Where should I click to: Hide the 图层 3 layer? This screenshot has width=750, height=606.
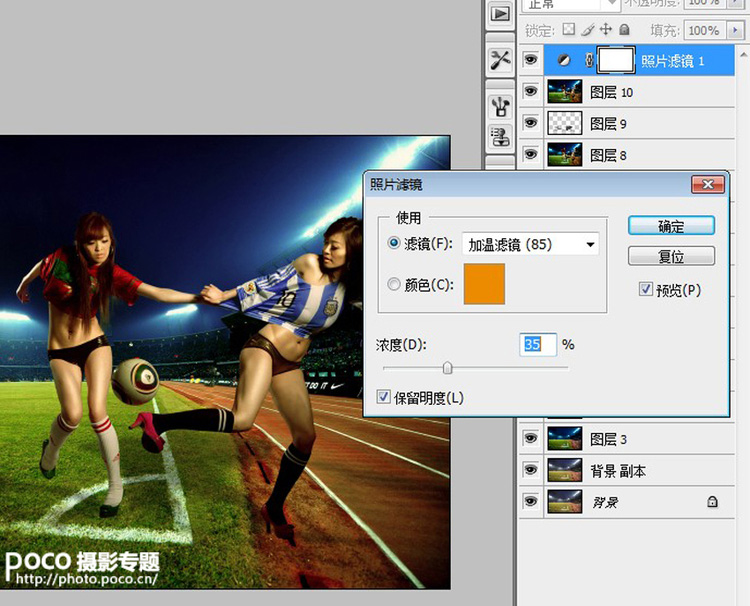coord(530,439)
